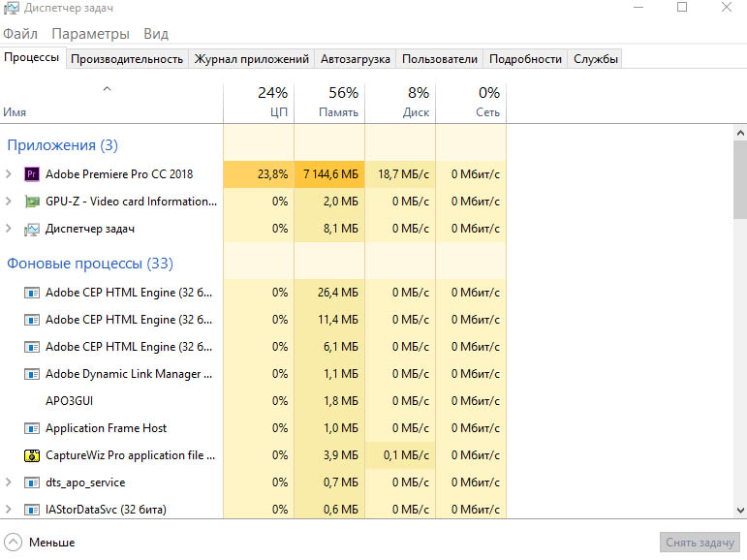Click the sort arrow above Имя
The width and height of the screenshot is (747, 560).
tap(108, 88)
